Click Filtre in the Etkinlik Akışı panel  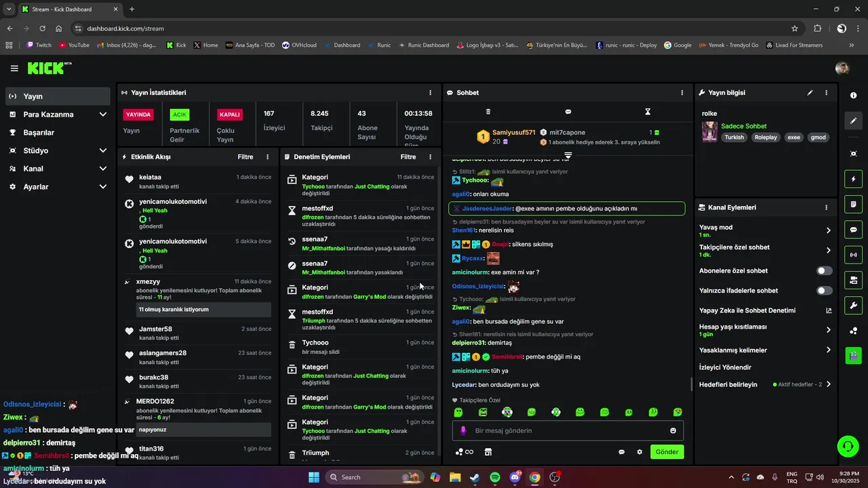[x=245, y=157]
